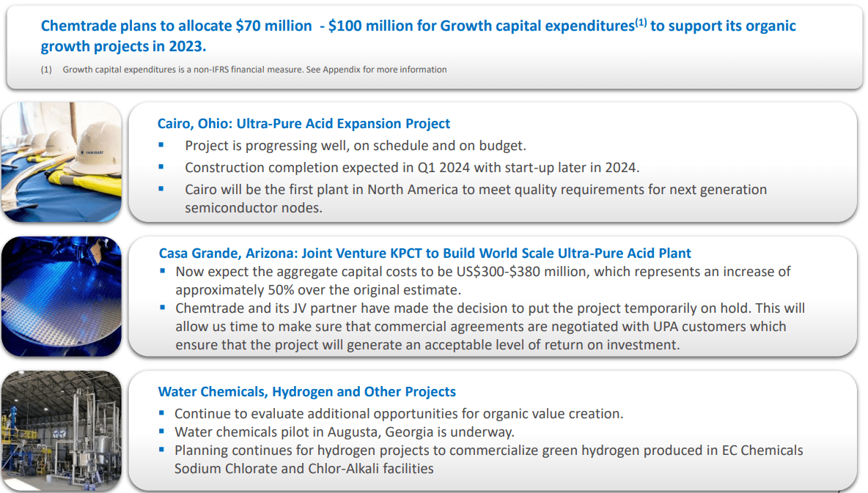Click the 'Water Chemicals, Hydrogen and Other Projects' heading
The height and width of the screenshot is (493, 868).
(x=306, y=392)
